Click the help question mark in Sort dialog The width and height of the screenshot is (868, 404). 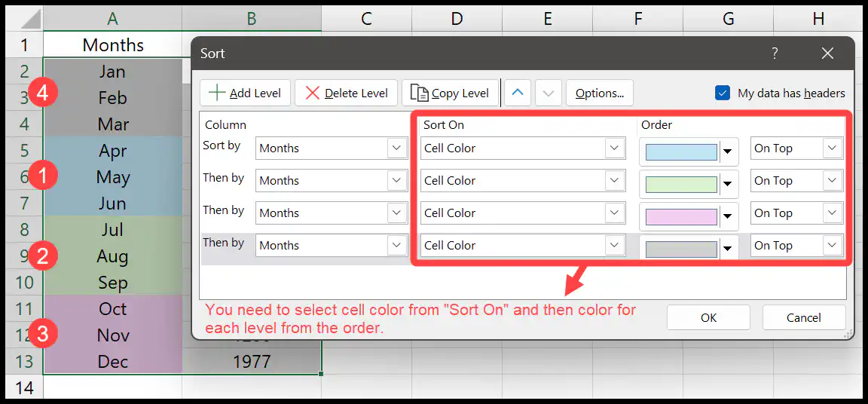tap(775, 54)
